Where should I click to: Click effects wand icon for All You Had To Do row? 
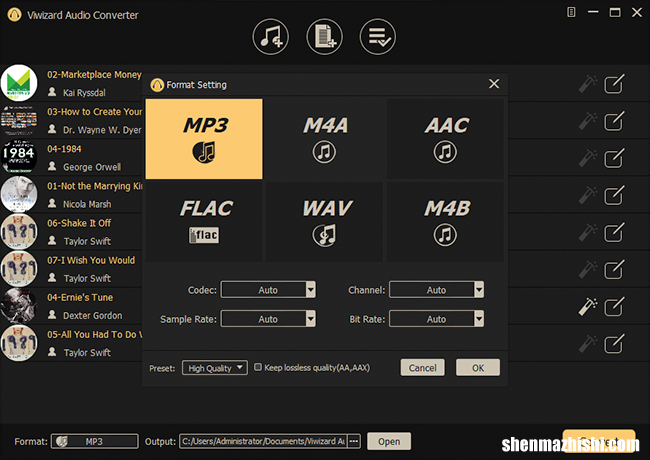point(588,344)
